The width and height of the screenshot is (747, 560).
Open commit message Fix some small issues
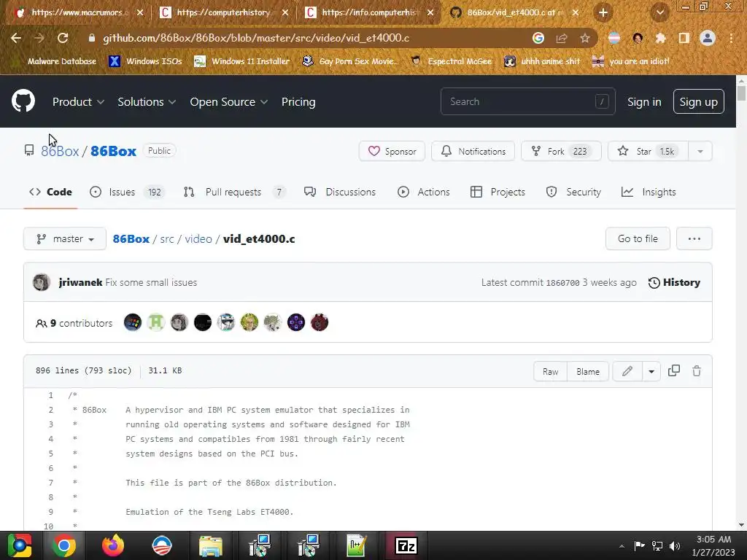click(151, 282)
